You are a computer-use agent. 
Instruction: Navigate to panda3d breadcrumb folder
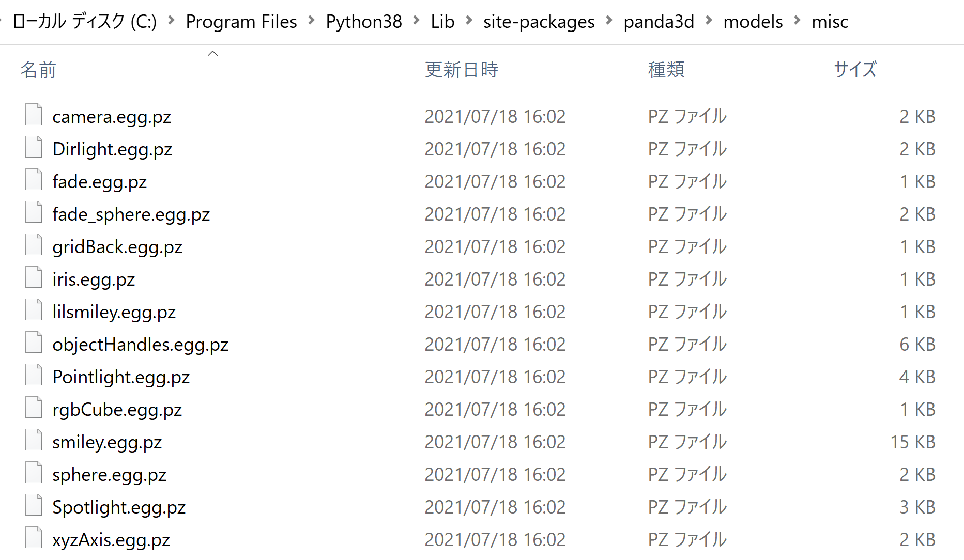point(659,22)
